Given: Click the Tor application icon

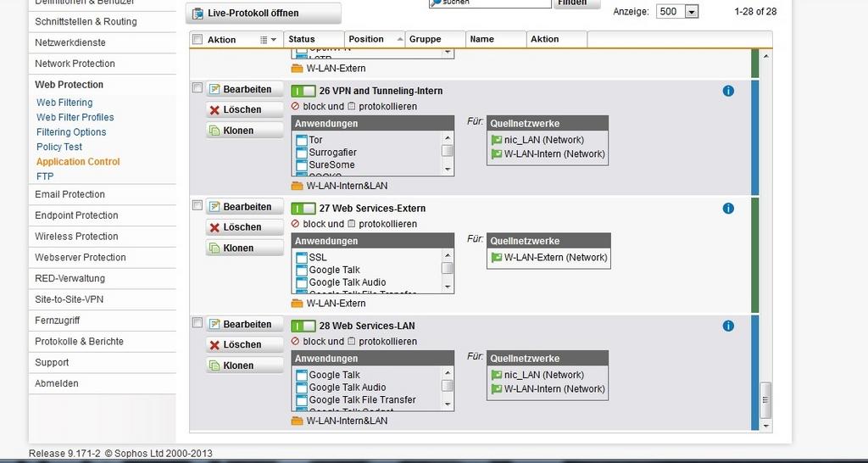Looking at the screenshot, I should click(x=301, y=140).
